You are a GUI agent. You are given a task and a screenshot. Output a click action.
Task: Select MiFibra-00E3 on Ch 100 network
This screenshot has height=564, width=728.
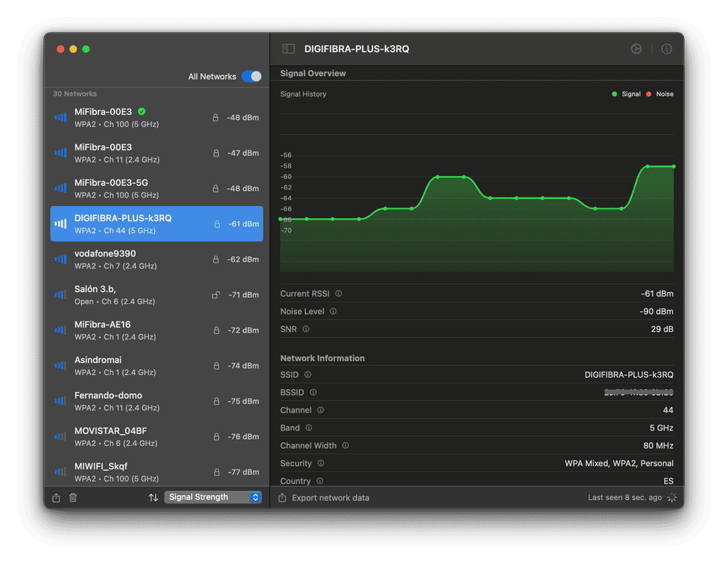click(156, 117)
